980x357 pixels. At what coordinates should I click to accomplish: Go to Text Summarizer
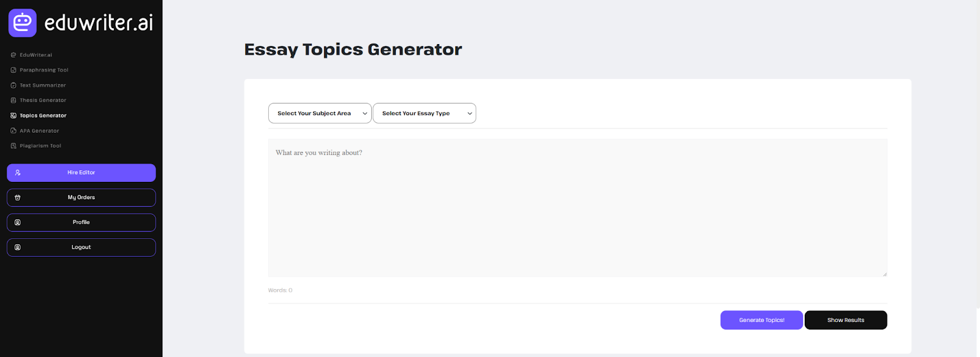click(42, 85)
